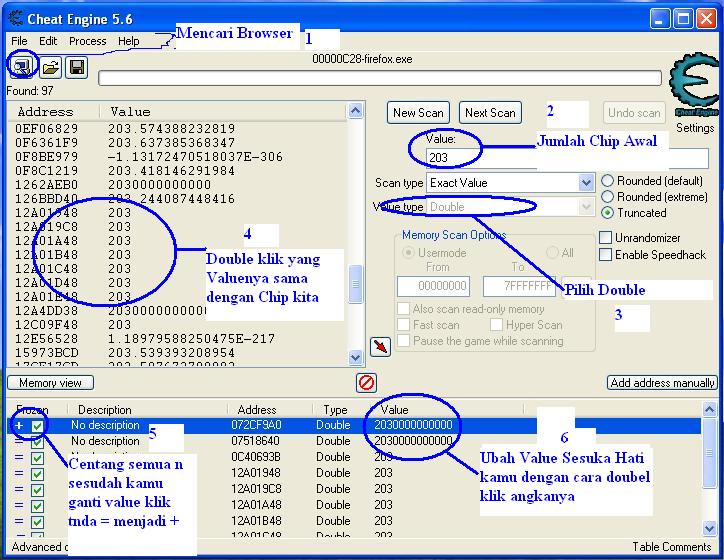
Task: Toggle frozen checkbox for 12A01B48 row
Action: coord(37,522)
